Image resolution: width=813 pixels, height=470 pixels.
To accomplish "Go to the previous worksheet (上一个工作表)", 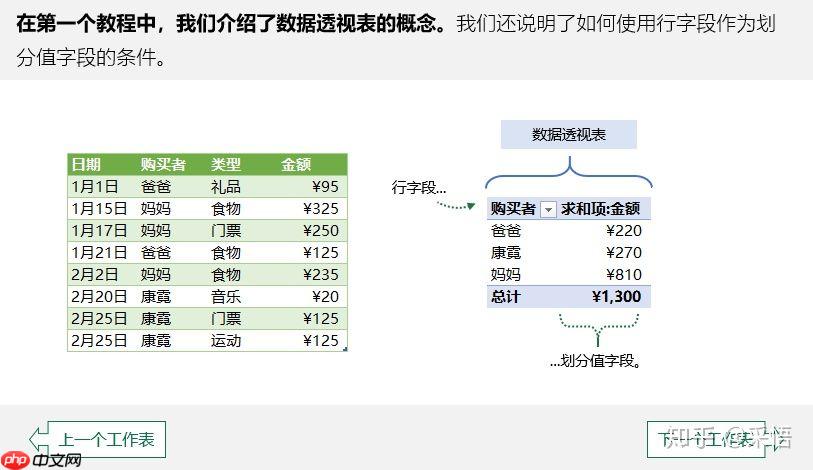I will 99,439.
